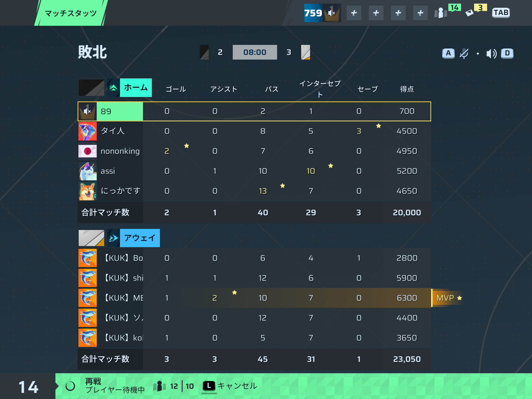Click the rematch loading spinner icon
532x399 pixels.
pos(70,386)
